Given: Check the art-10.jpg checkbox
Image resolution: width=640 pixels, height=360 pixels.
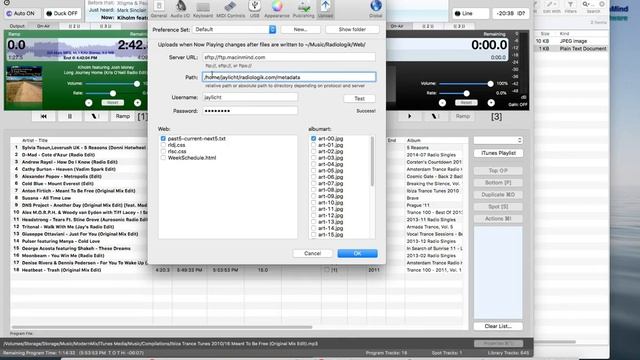Looking at the screenshot, I should 313,203.
